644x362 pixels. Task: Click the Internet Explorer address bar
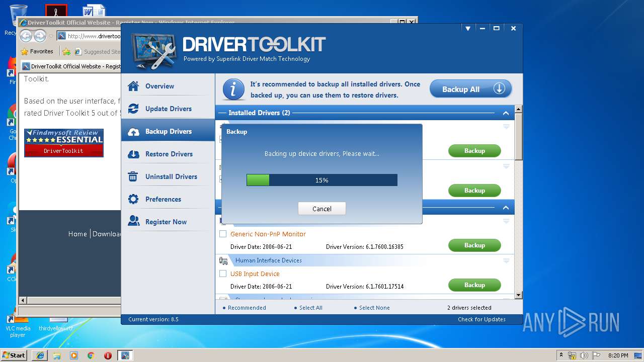[89, 36]
